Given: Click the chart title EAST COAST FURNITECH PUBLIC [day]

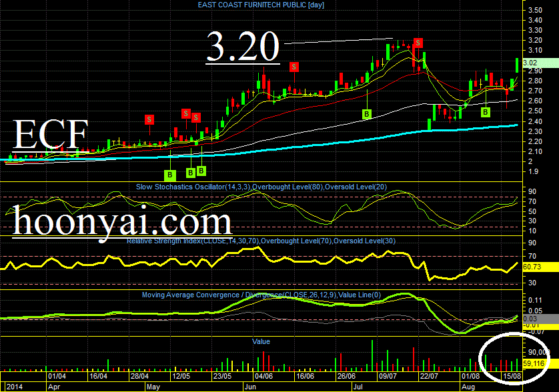Looking at the screenshot, I should 261,5.
